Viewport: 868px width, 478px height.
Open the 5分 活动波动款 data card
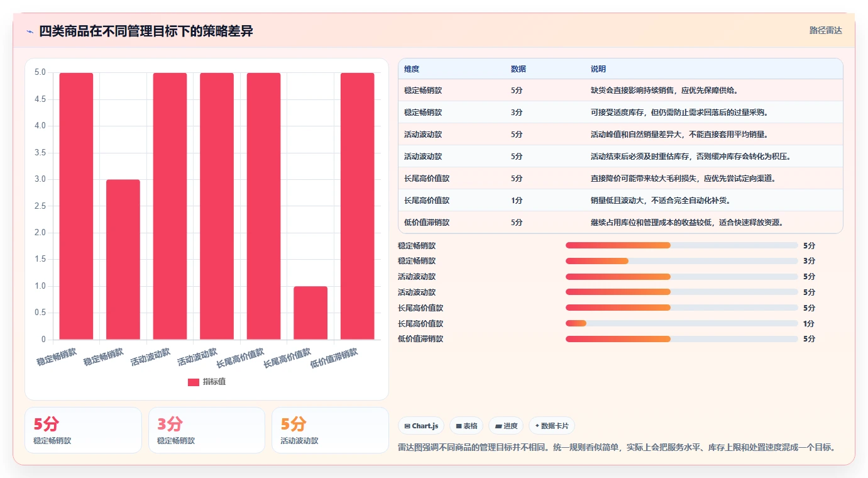click(x=330, y=430)
